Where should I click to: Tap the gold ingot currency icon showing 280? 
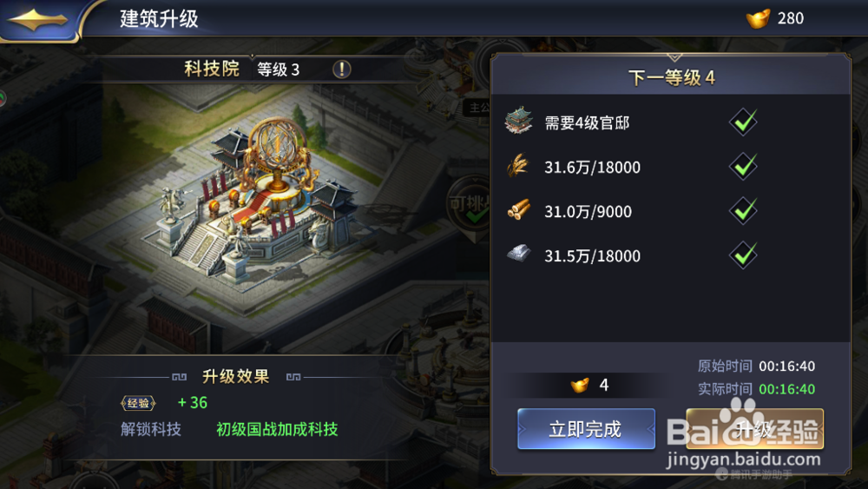pos(758,18)
